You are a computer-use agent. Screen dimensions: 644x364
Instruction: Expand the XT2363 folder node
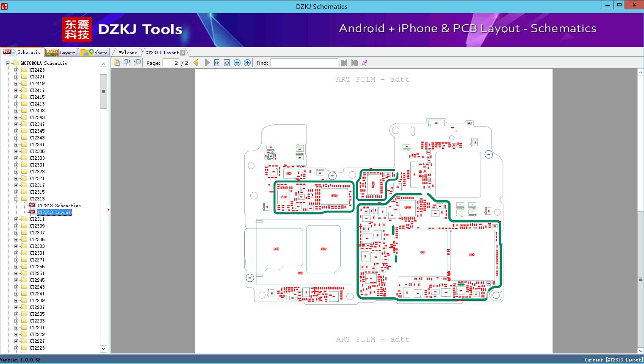(x=16, y=117)
